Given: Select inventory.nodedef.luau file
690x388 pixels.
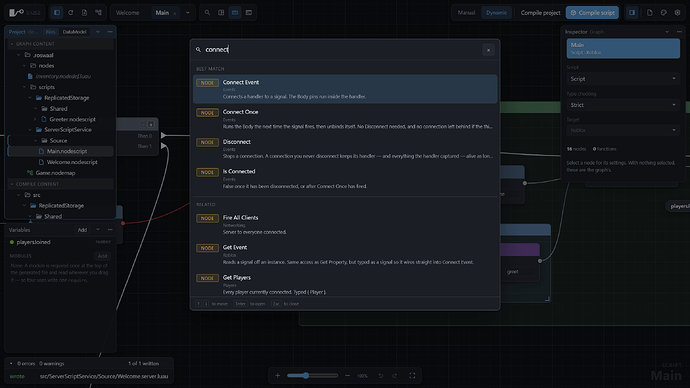Looking at the screenshot, I should 63,76.
